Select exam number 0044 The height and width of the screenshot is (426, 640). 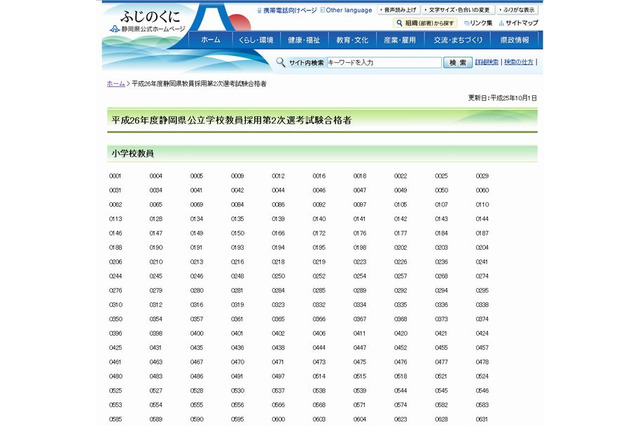[278, 190]
